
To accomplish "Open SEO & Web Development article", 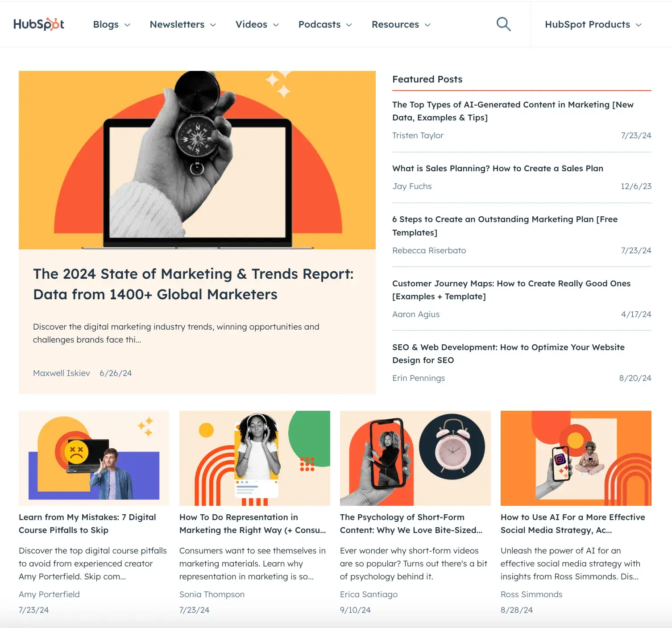I will click(x=508, y=354).
